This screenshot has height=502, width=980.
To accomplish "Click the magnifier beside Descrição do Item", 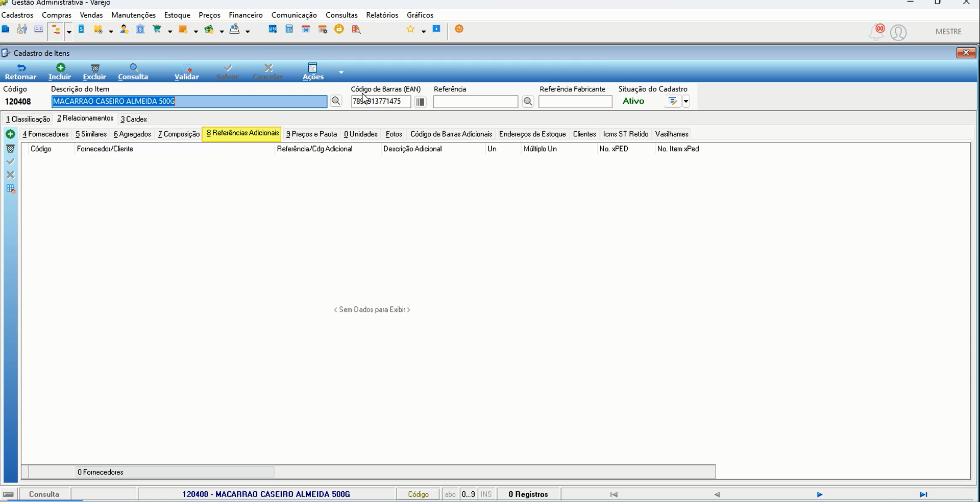I will click(x=336, y=101).
